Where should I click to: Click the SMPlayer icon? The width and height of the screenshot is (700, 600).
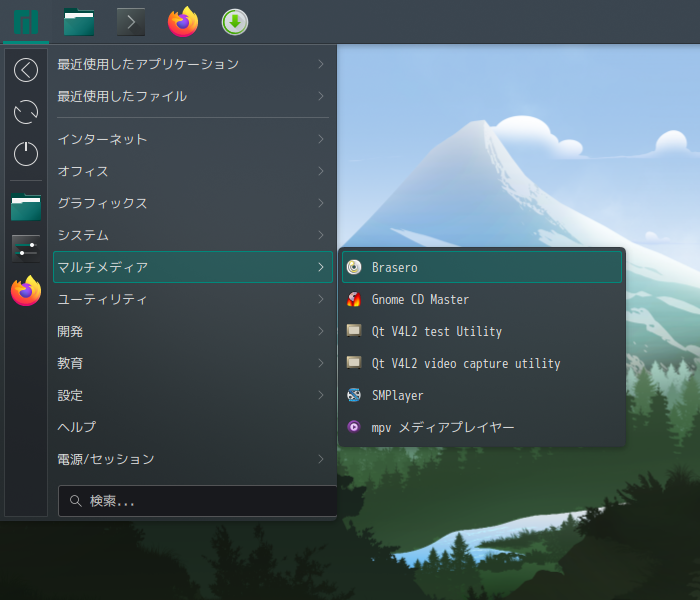pyautogui.click(x=354, y=395)
